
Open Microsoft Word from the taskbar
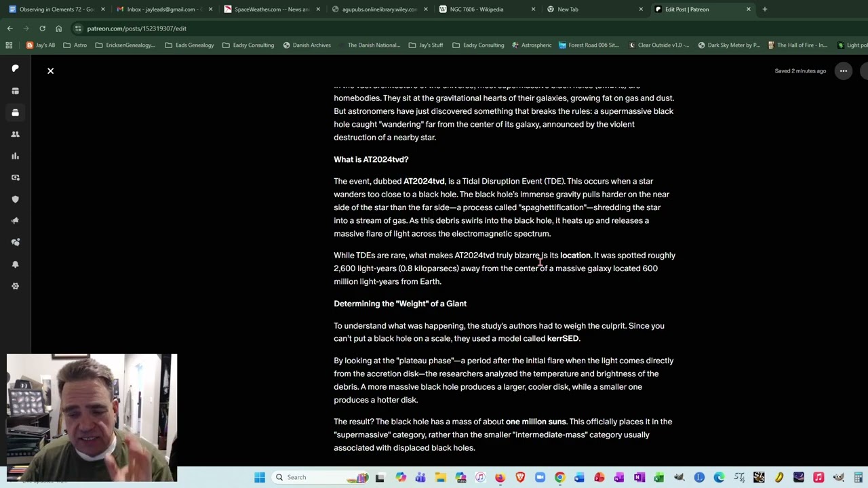579,477
